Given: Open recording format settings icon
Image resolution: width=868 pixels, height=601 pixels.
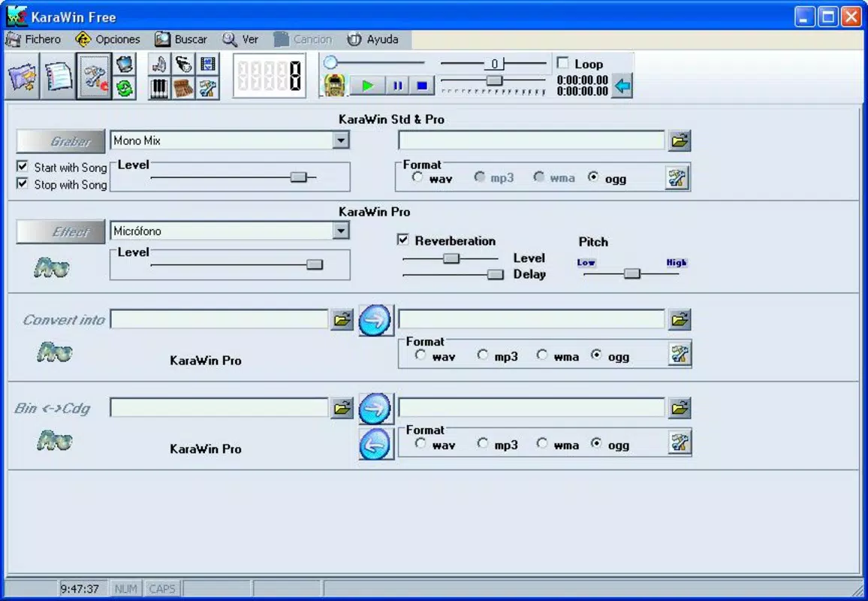Looking at the screenshot, I should (677, 178).
